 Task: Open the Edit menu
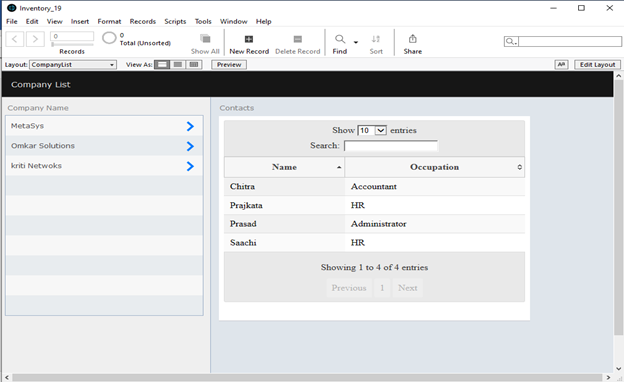pos(32,21)
